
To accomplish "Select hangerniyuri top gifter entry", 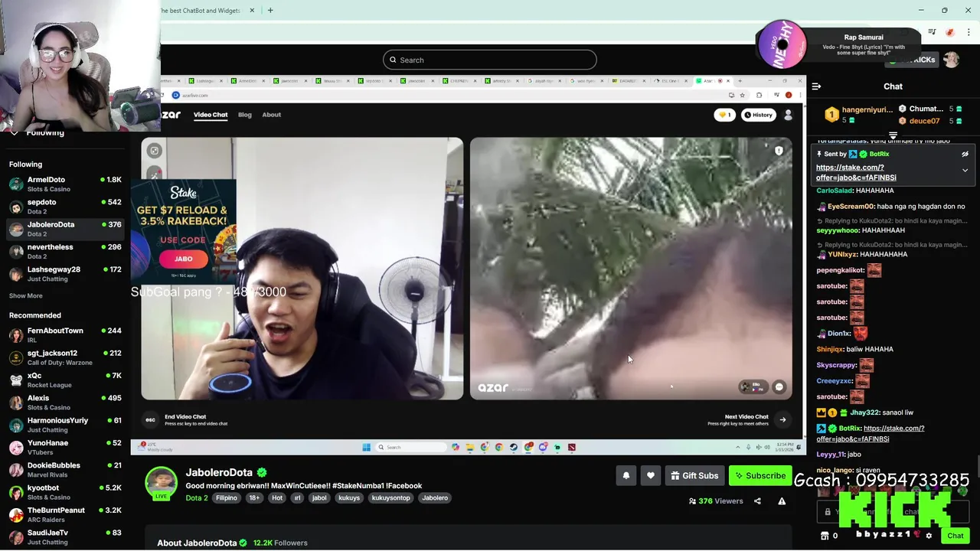I will pos(857,115).
